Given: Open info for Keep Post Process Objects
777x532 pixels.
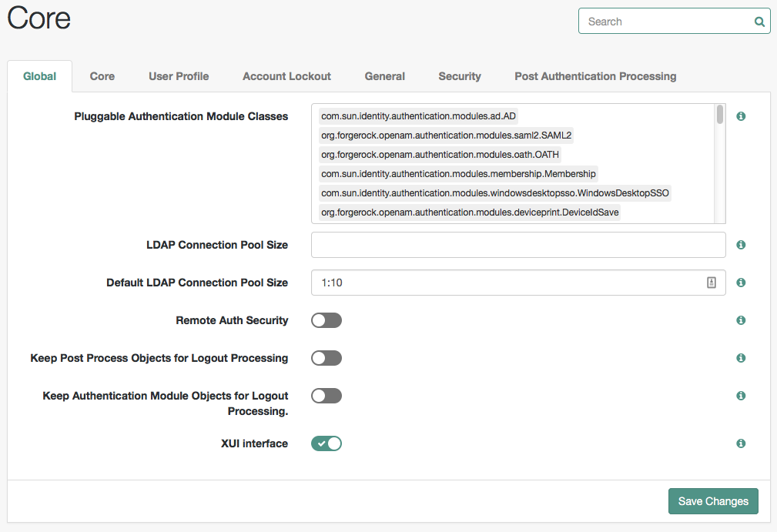Looking at the screenshot, I should click(x=741, y=358).
